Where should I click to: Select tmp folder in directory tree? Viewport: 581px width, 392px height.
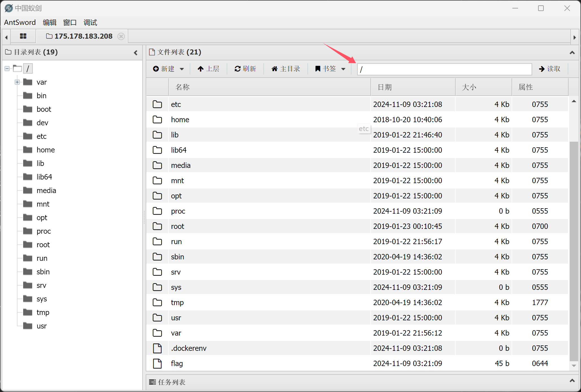(43, 312)
